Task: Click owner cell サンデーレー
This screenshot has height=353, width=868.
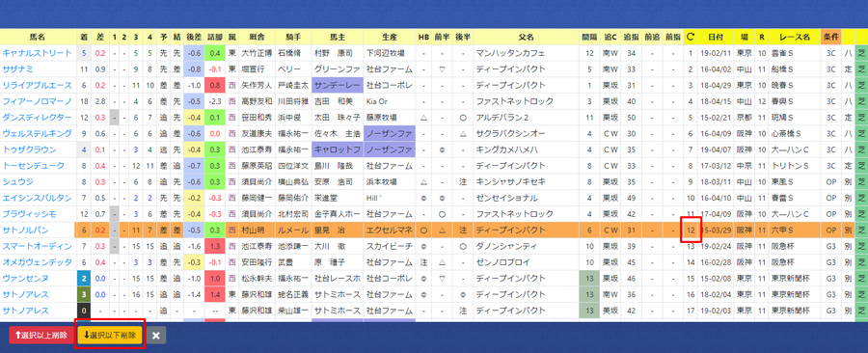Action: coord(338,85)
